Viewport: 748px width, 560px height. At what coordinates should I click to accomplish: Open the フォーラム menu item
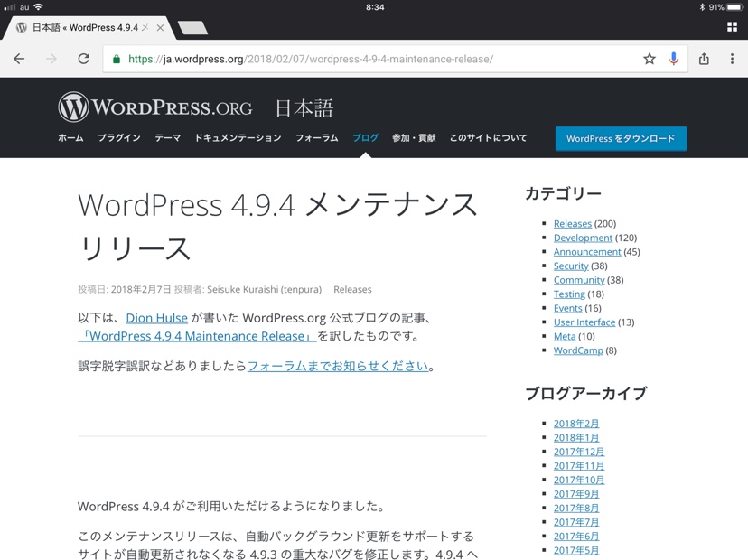coord(317,138)
